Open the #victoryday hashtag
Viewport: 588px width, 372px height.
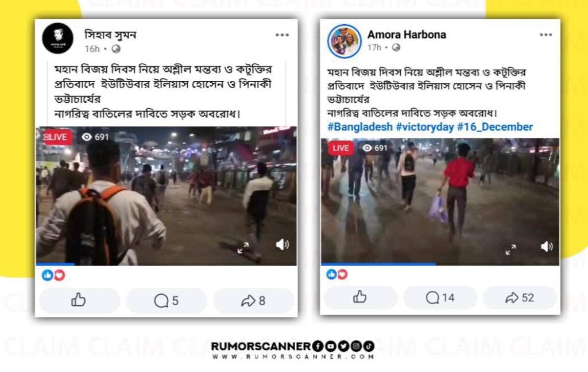coord(425,127)
